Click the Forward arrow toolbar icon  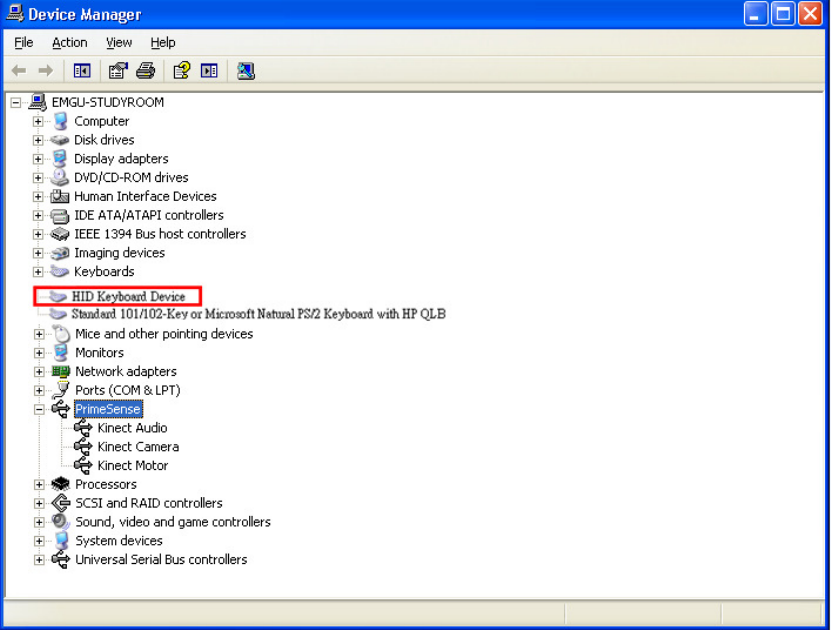pyautogui.click(x=46, y=70)
